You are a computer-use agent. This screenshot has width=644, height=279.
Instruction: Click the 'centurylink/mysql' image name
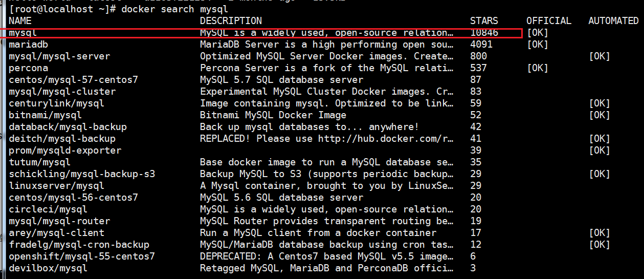tap(56, 103)
